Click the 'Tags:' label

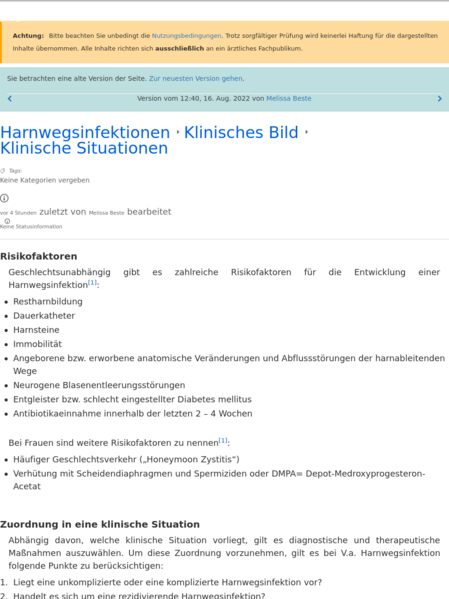tap(16, 171)
